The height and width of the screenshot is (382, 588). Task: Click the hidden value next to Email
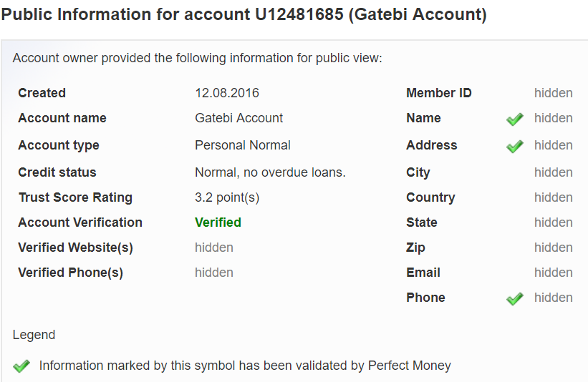554,273
